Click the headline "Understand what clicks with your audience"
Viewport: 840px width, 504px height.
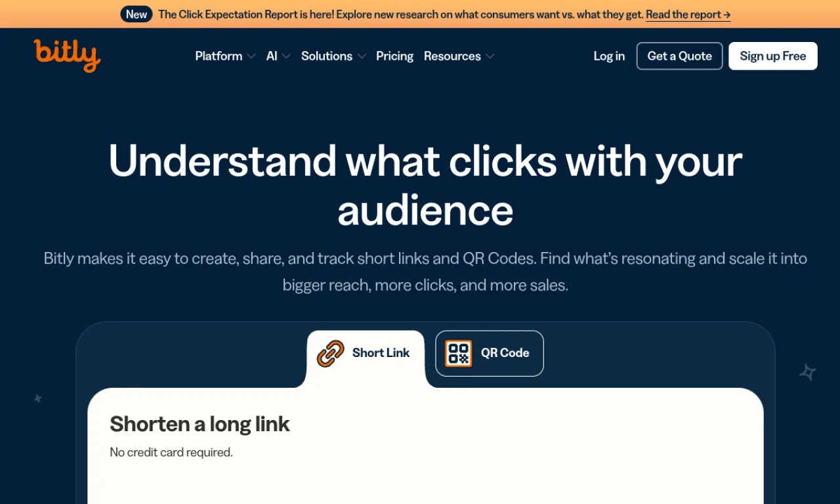point(425,185)
